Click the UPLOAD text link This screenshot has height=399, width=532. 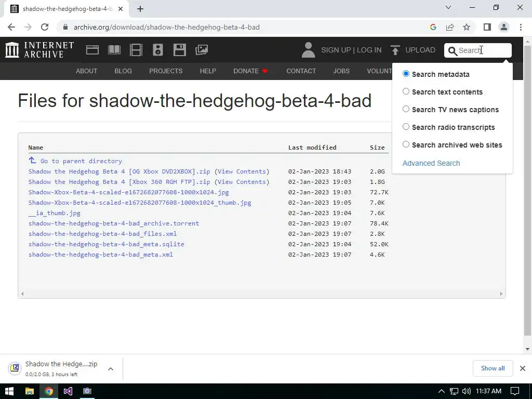(x=420, y=50)
